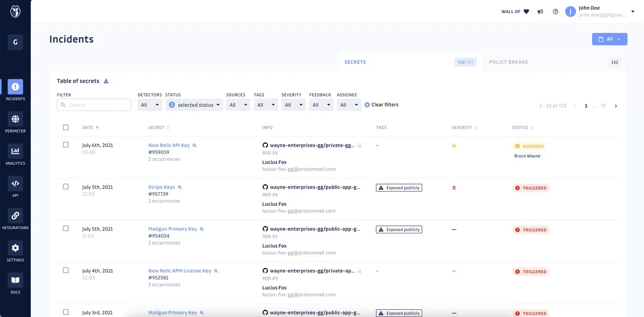Open the Incidents sidebar section
The width and height of the screenshot is (644, 317).
click(15, 90)
